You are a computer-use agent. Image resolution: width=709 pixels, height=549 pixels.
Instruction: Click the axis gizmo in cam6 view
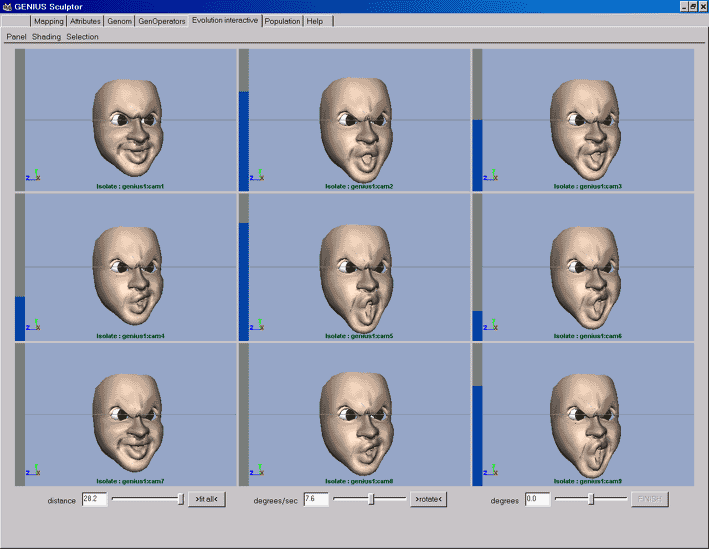[x=491, y=325]
